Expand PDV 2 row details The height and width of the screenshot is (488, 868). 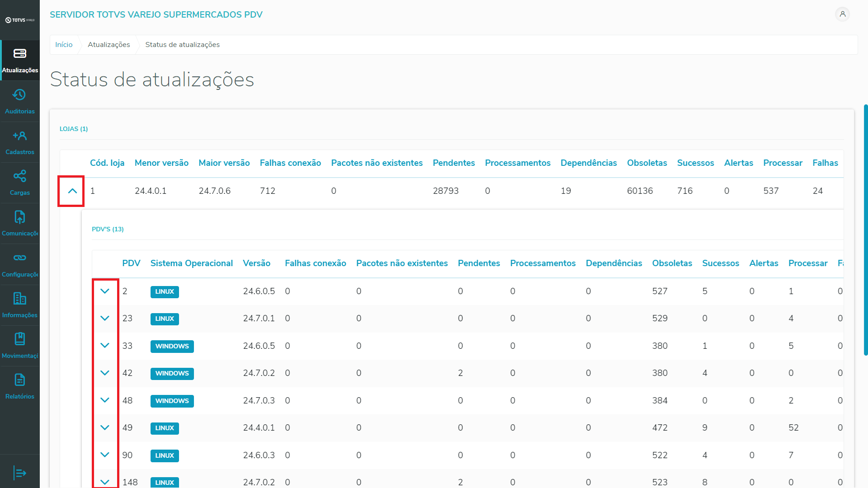tap(105, 291)
